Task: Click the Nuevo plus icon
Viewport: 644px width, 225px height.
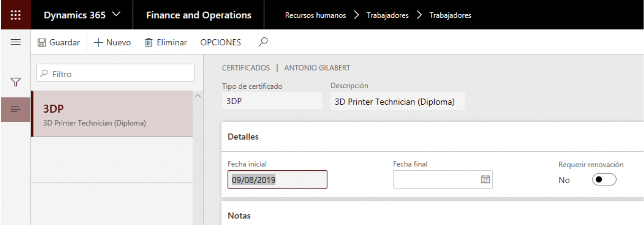Action: [x=98, y=42]
